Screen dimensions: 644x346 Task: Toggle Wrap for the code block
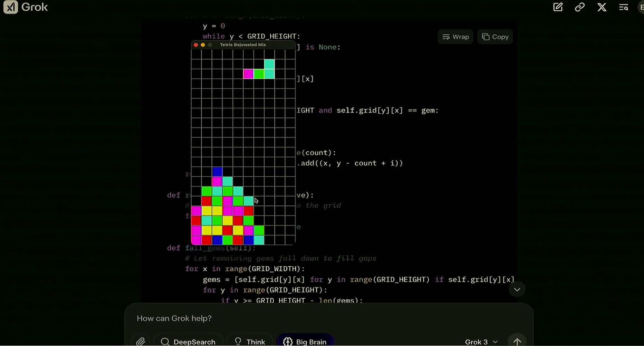tap(455, 37)
